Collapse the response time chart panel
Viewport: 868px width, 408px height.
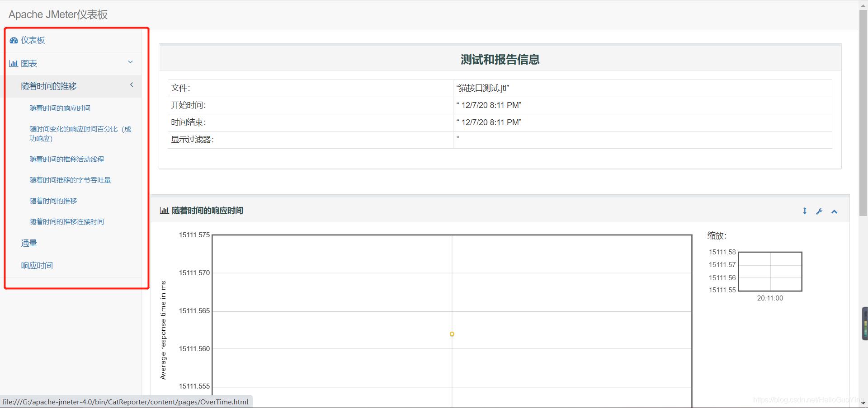point(835,211)
